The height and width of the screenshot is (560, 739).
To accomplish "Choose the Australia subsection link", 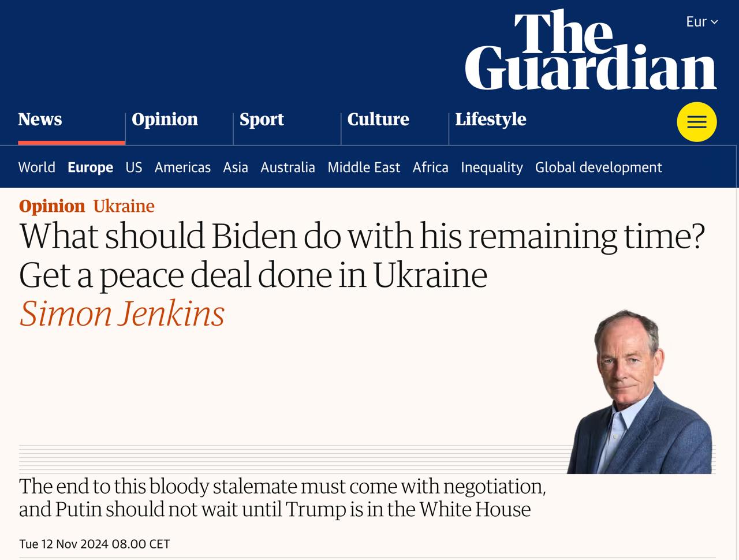I will [x=288, y=167].
